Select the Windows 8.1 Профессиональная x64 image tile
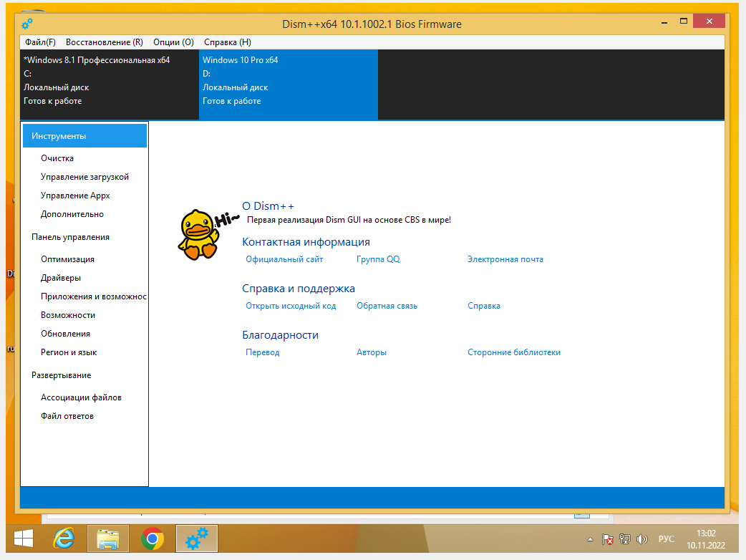The height and width of the screenshot is (560, 746). 110,85
